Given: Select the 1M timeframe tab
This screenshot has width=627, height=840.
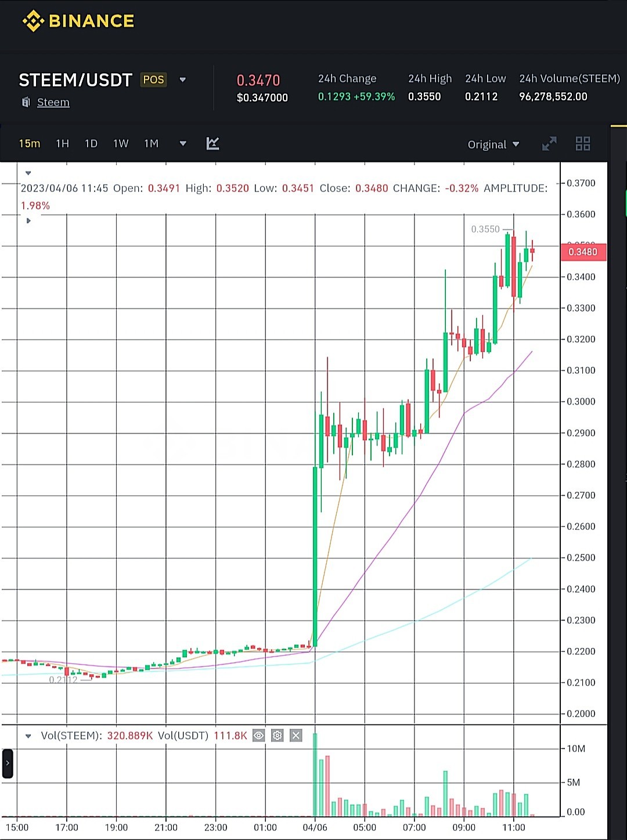Looking at the screenshot, I should 151,143.
